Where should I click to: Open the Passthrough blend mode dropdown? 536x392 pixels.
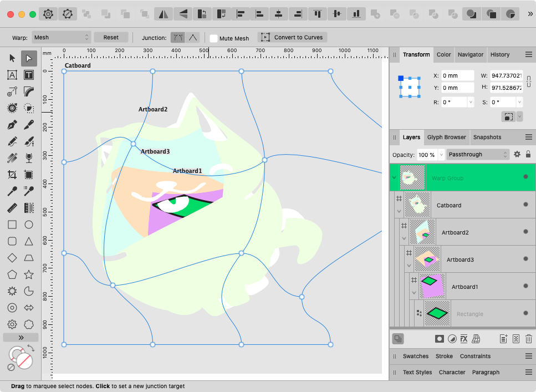click(x=478, y=154)
